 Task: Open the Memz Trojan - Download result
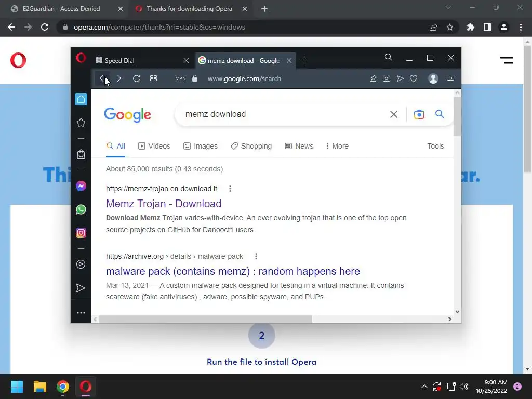(164, 204)
